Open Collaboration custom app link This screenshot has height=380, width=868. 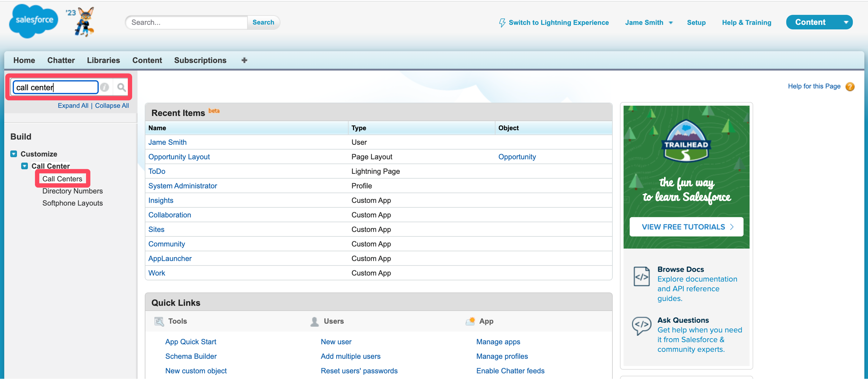click(x=170, y=214)
